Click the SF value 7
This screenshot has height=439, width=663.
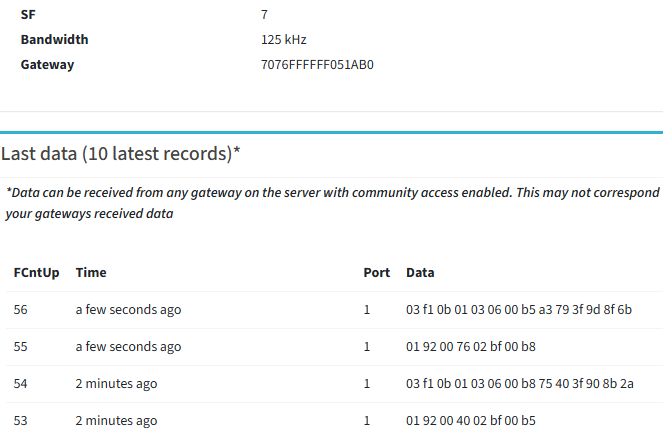[264, 15]
